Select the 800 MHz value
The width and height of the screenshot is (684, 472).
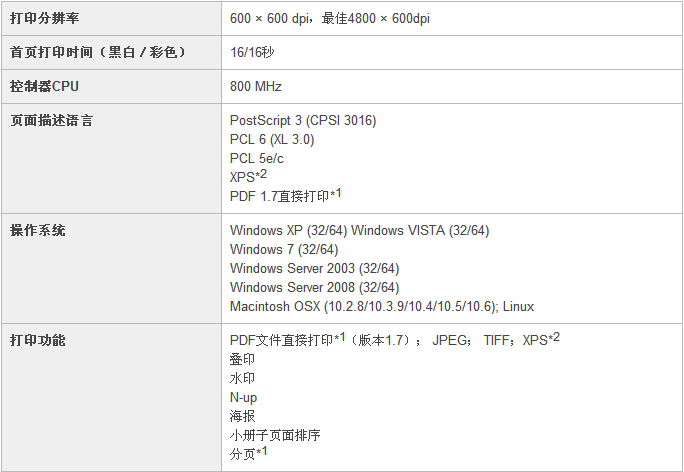(256, 87)
